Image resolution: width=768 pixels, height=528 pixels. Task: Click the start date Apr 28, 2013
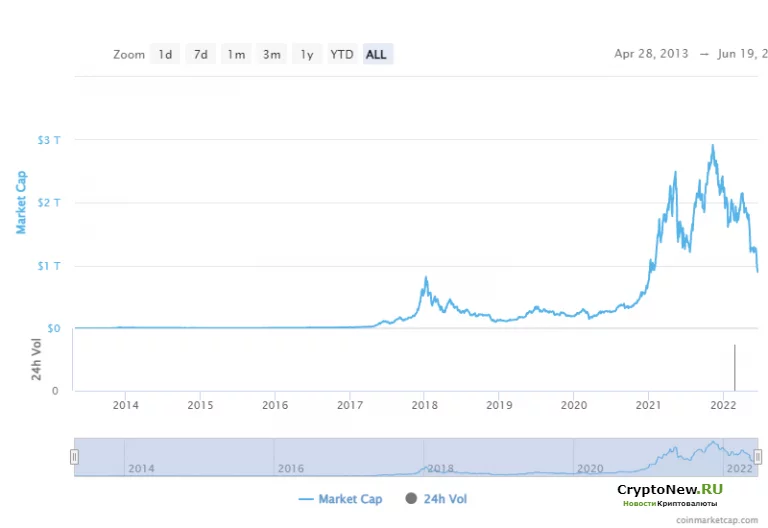(651, 53)
